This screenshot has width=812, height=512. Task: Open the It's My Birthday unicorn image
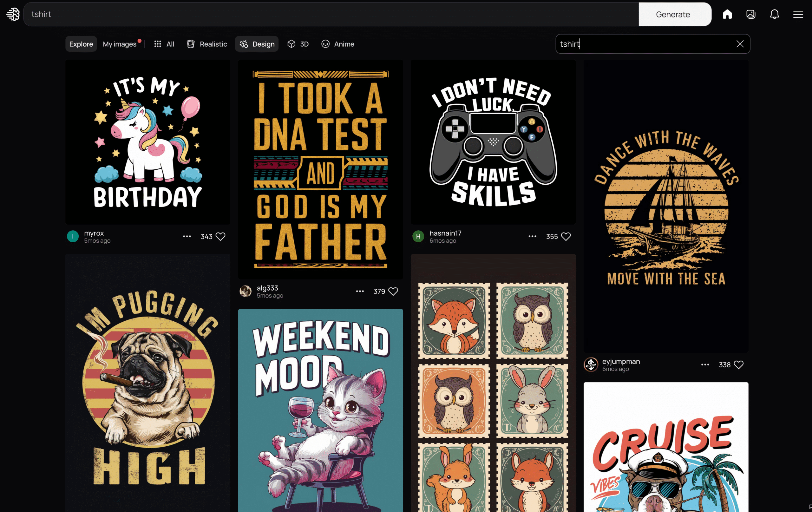pos(148,142)
